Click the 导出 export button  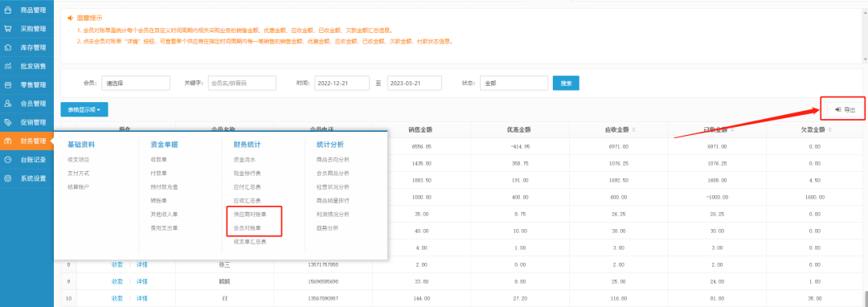tap(845, 110)
